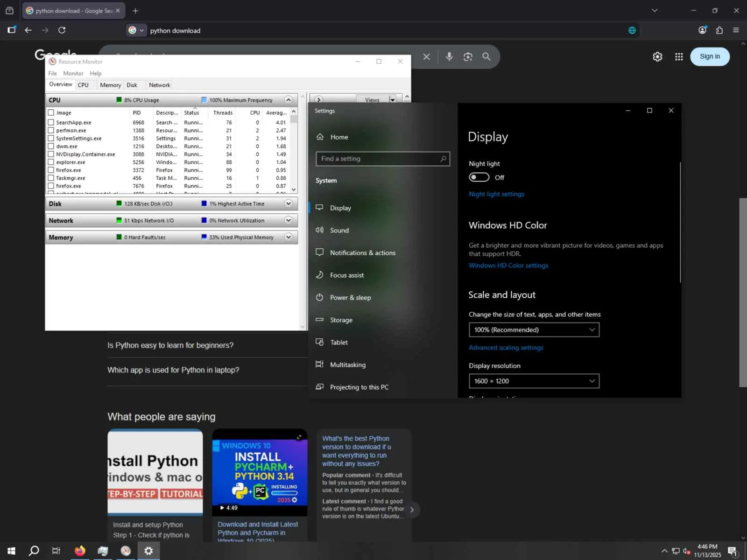Click the Find a setting search field

tap(383, 159)
